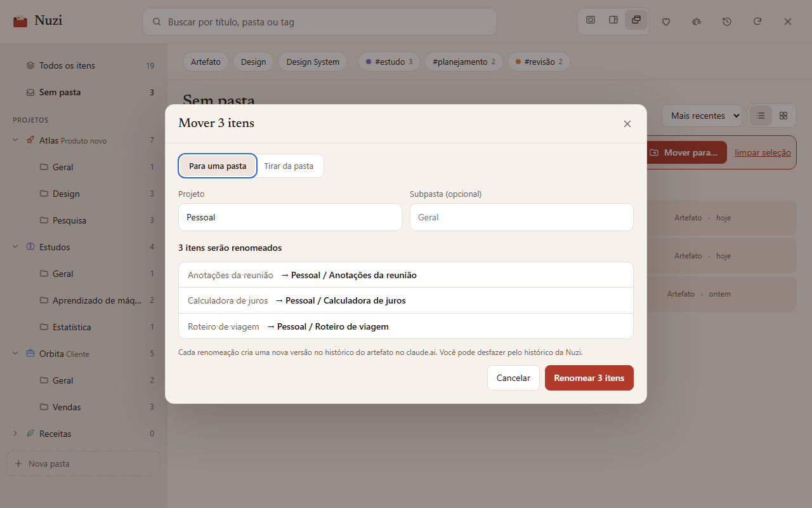Click the balance scale icon
The height and width of the screenshot is (508, 812).
click(697, 22)
